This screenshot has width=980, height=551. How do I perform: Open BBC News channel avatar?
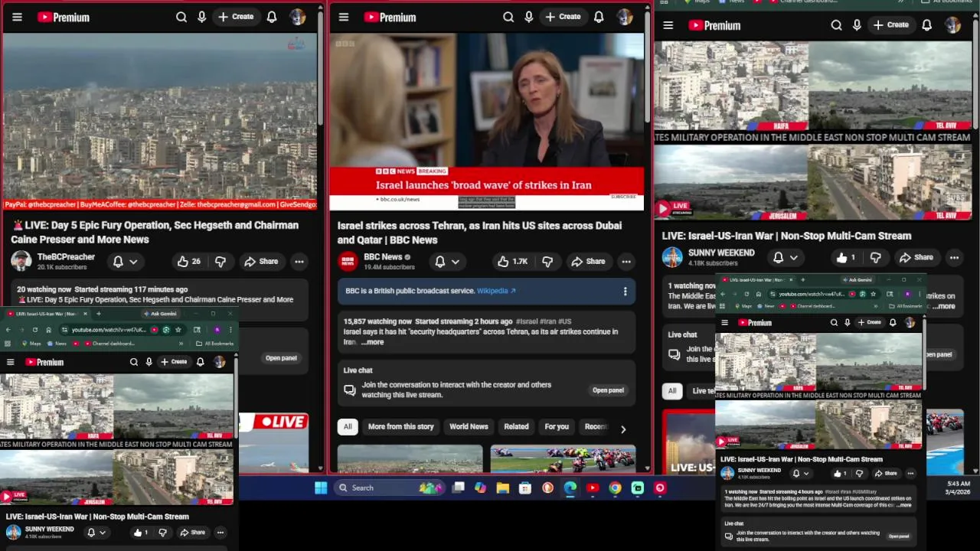[348, 261]
